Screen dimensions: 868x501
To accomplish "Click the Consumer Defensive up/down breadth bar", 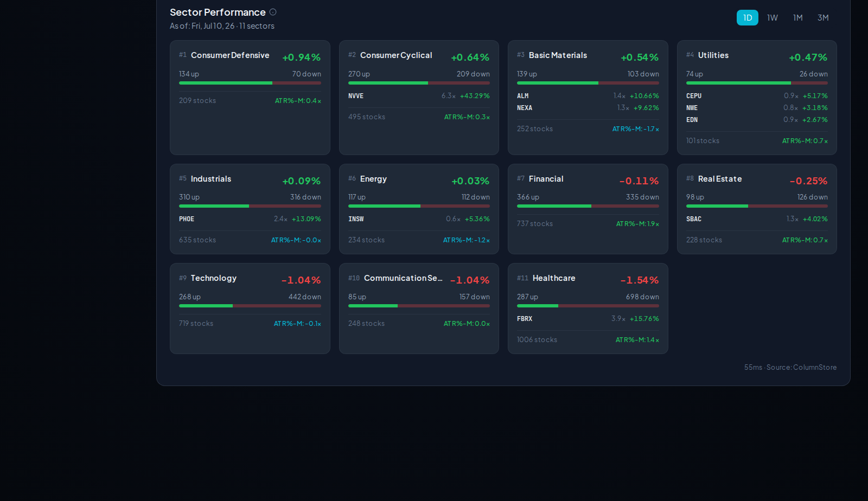I will click(x=250, y=83).
